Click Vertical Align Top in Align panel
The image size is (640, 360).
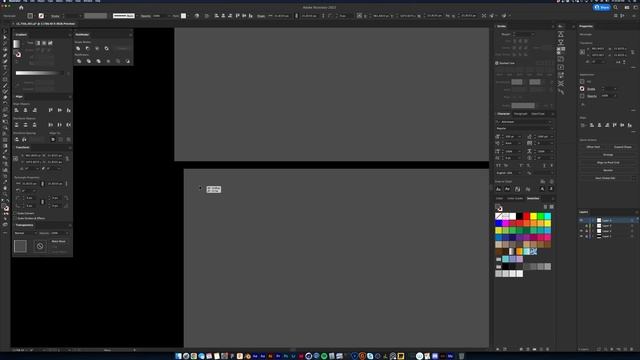click(51, 110)
